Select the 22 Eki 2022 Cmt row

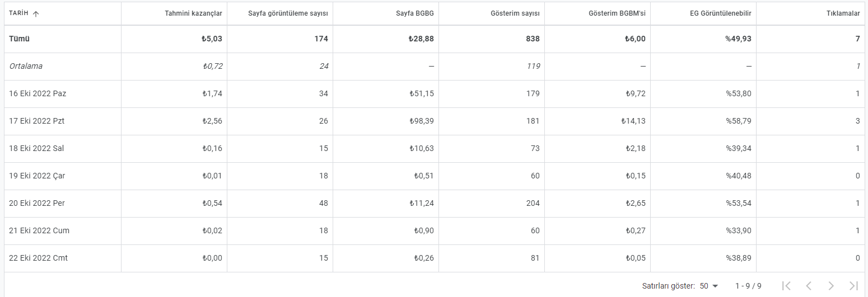pos(434,258)
